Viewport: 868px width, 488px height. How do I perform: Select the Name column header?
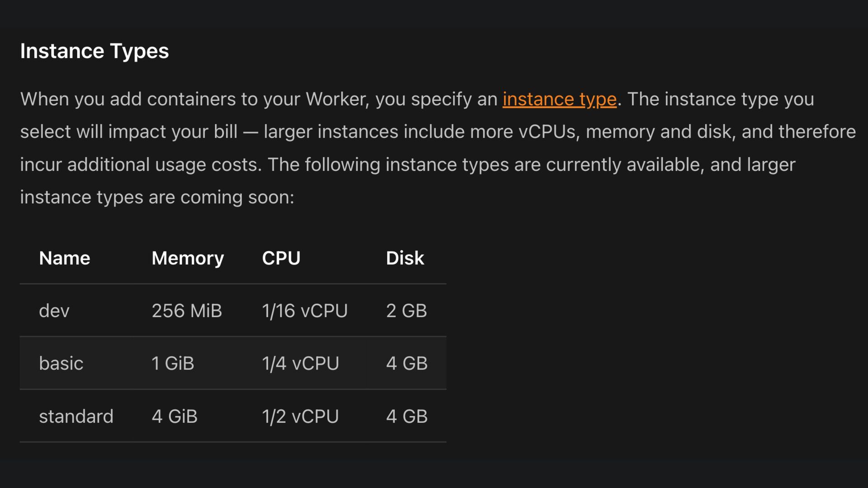pos(65,258)
